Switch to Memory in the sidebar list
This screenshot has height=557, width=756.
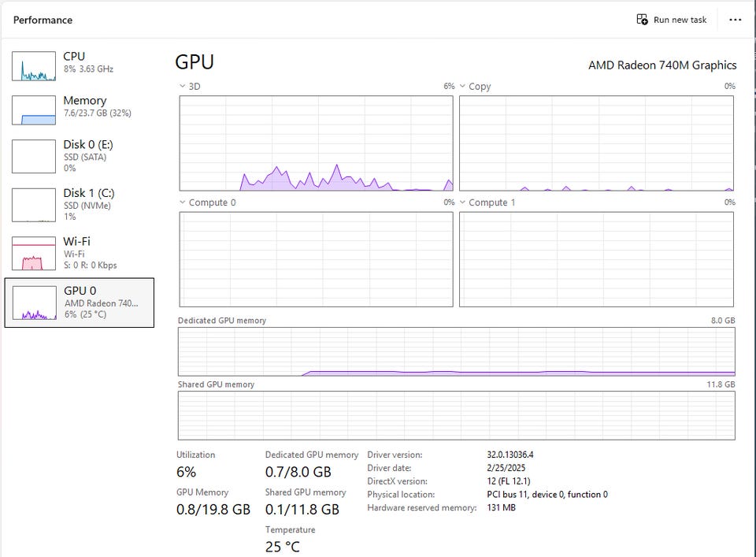pyautogui.click(x=84, y=101)
